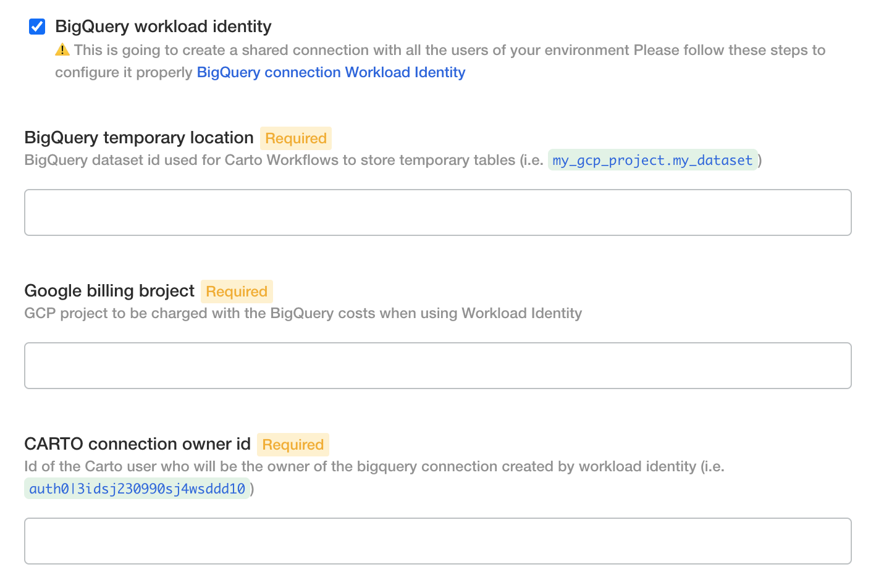Click the my_gcp_project.my_dataset code example
The width and height of the screenshot is (876, 588).
point(652,161)
